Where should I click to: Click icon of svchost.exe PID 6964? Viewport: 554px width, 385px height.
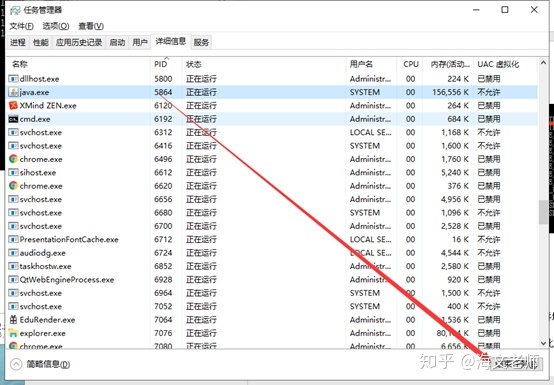[13, 293]
